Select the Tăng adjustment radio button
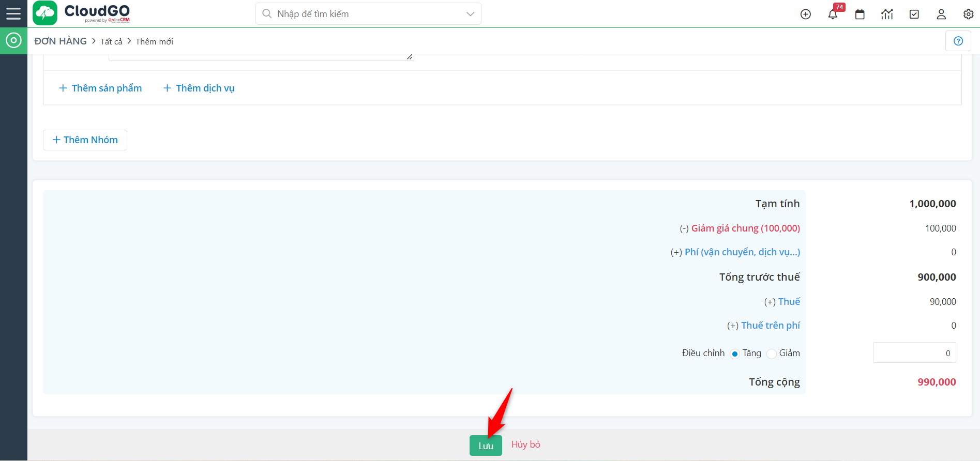This screenshot has width=980, height=461. click(x=734, y=354)
